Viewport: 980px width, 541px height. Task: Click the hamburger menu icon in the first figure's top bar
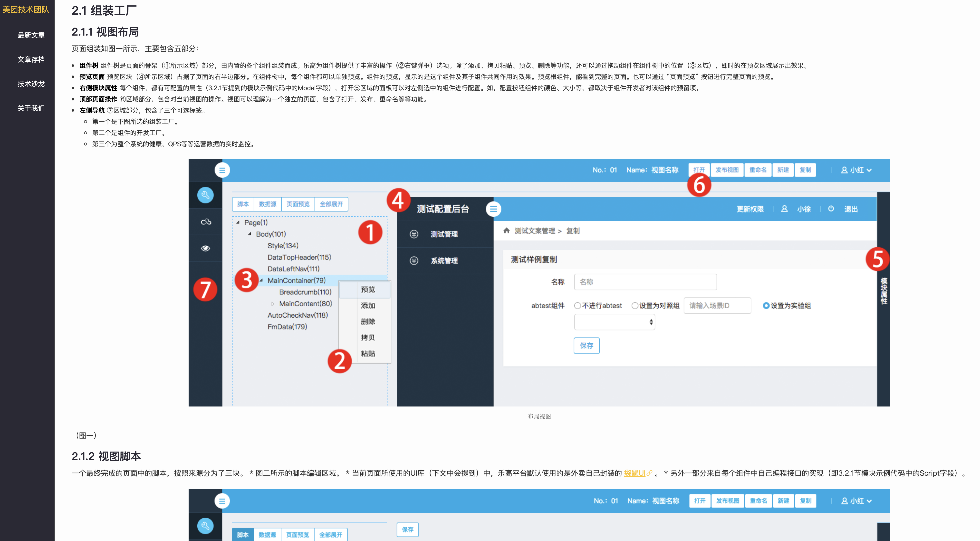222,170
